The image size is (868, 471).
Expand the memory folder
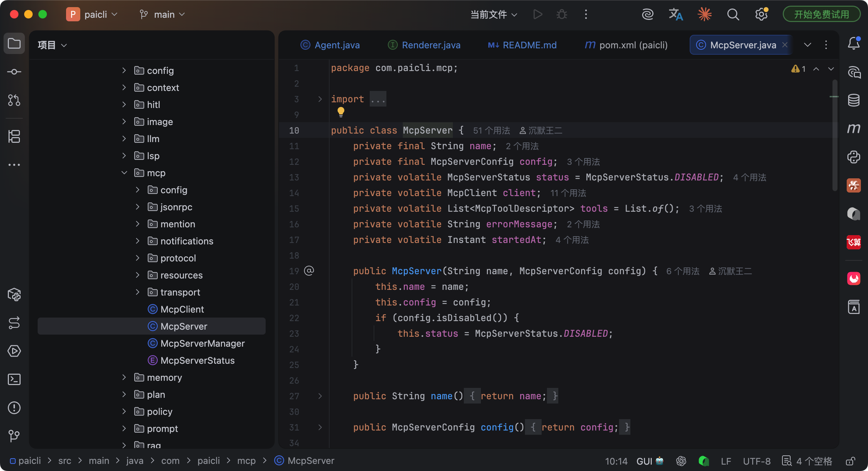(x=124, y=378)
